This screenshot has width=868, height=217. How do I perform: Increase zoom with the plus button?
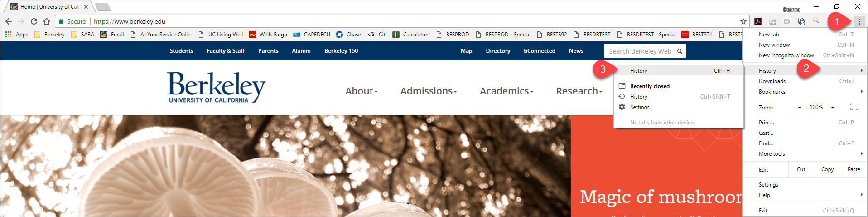click(833, 107)
